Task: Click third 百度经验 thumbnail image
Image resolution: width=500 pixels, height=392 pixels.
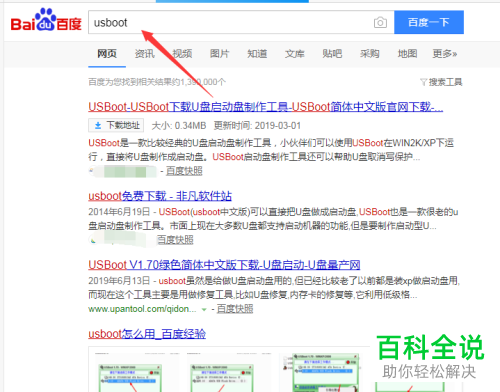Action: click(x=321, y=372)
